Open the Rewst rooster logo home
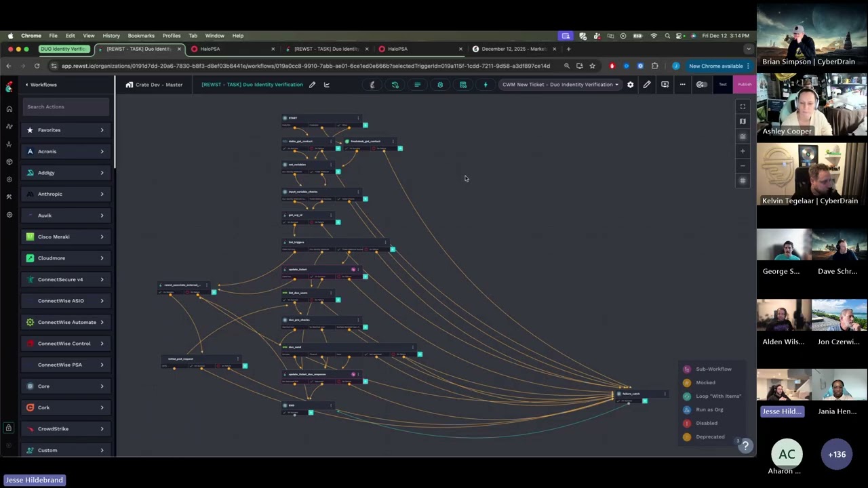 tap(9, 87)
